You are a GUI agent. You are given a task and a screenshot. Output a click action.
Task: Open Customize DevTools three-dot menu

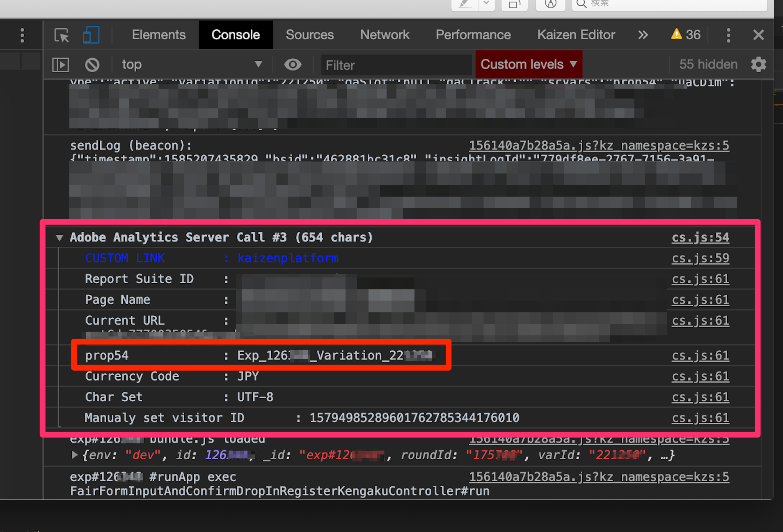pyautogui.click(x=728, y=35)
